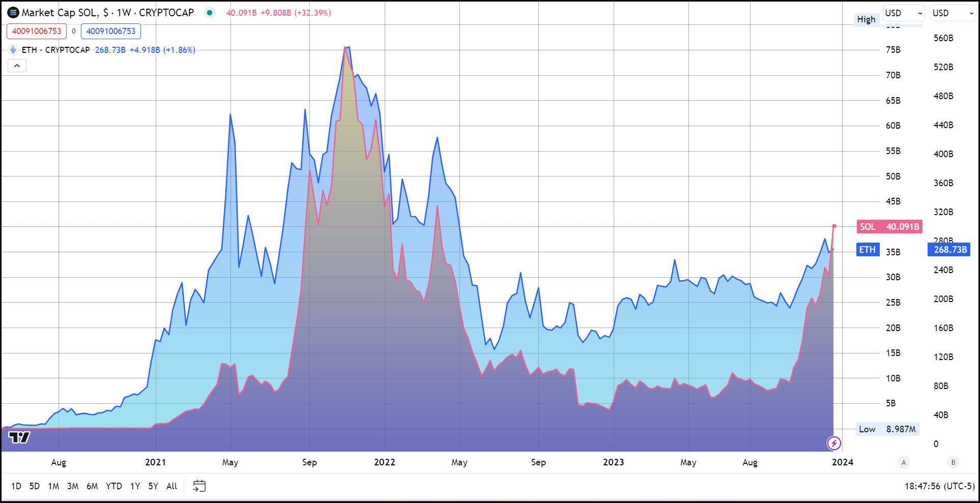
Task: Click the pink SOL last-value dot on the line
Action: coord(834,226)
